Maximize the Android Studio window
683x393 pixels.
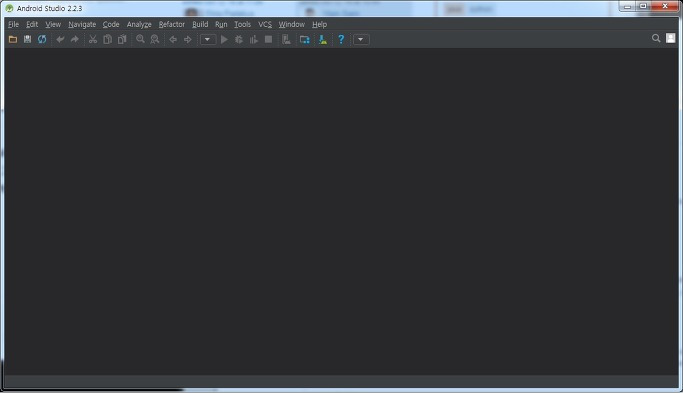pos(643,7)
